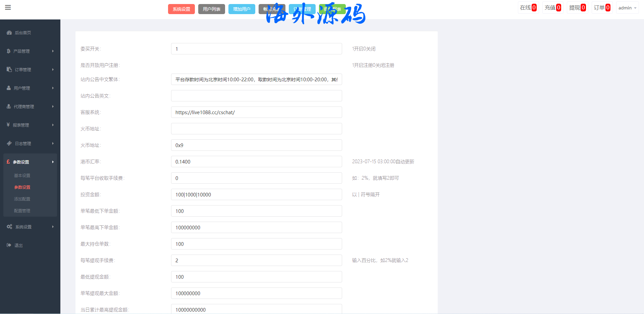Click the gears icon beside 系统设置 in sidebar
Screen dimensions: 644x314
(x=9, y=227)
